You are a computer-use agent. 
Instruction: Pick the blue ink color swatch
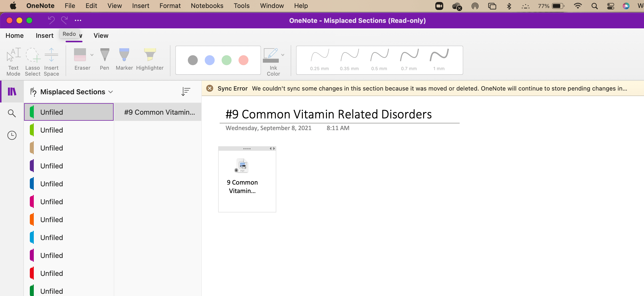(209, 60)
